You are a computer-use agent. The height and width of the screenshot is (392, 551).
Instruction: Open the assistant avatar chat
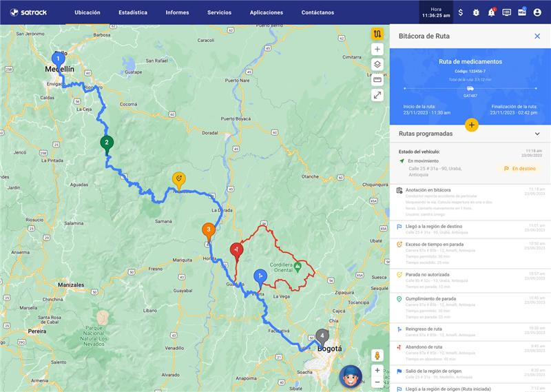point(351,377)
